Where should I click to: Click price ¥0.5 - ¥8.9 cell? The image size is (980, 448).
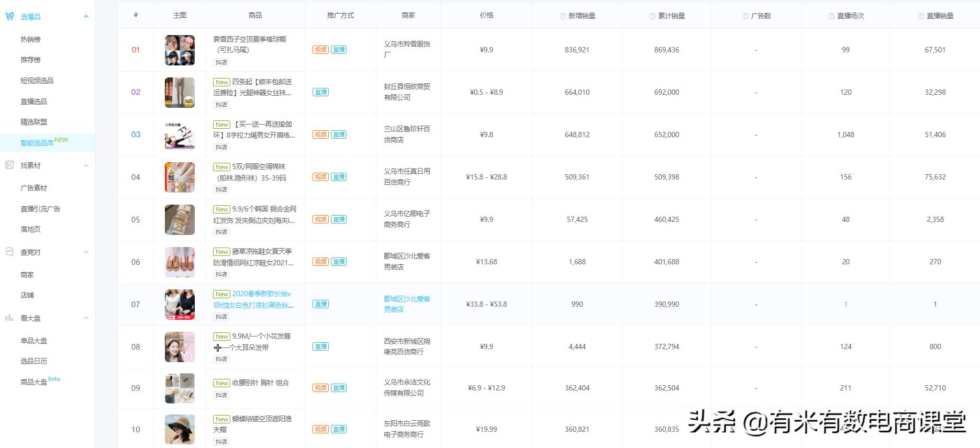[486, 92]
